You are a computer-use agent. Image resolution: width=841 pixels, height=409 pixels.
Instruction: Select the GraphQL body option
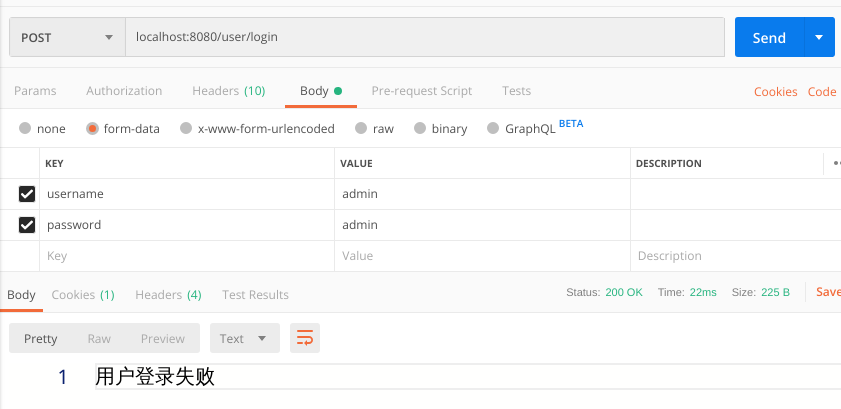coord(492,129)
